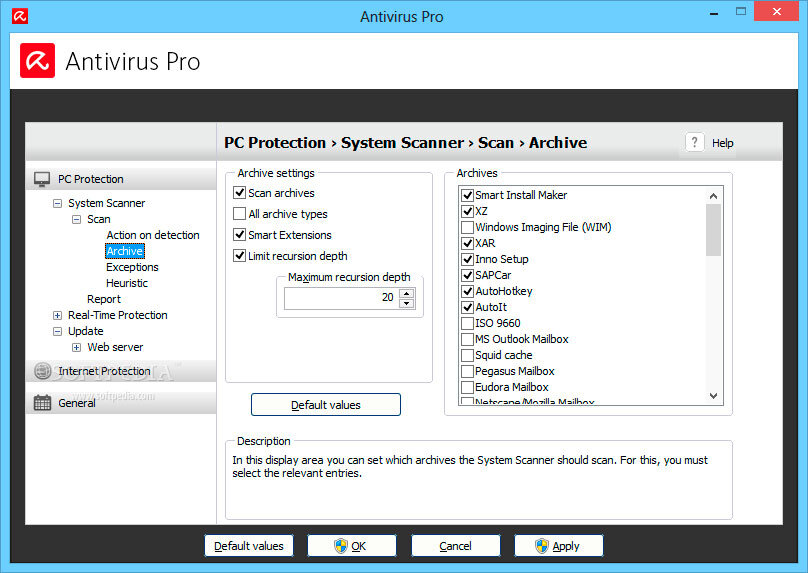The height and width of the screenshot is (573, 808).
Task: Click the PC Protection monitor icon
Action: click(42, 179)
